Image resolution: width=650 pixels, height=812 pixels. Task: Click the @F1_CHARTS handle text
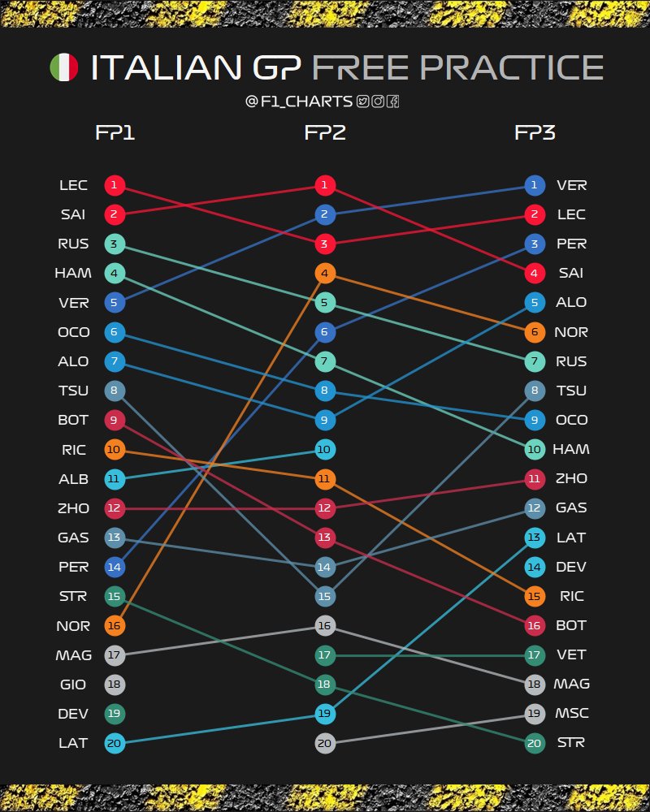pos(299,101)
